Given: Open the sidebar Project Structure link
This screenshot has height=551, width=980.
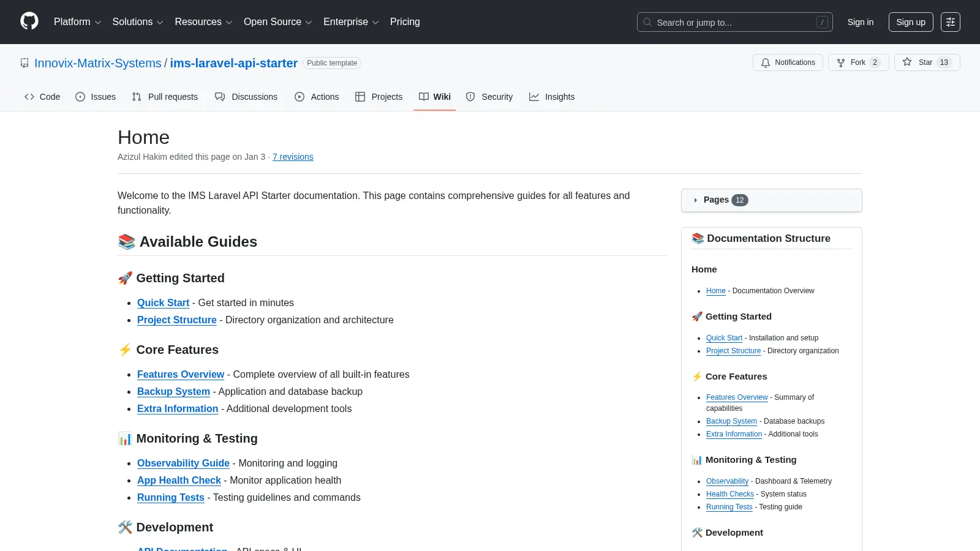Looking at the screenshot, I should pyautogui.click(x=733, y=351).
